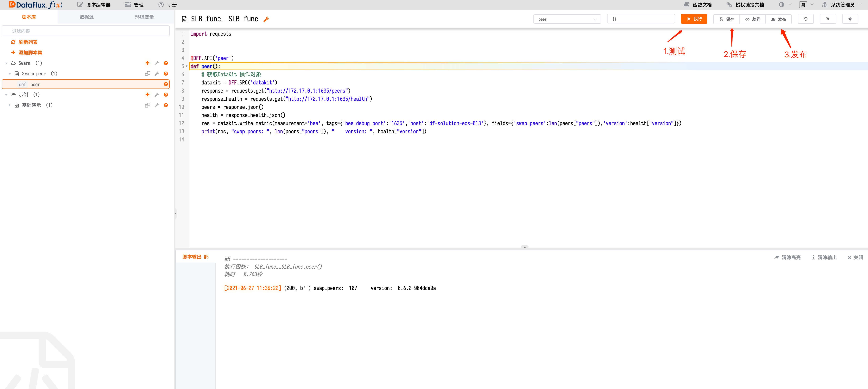Click the wrench icon next to script title
This screenshot has width=868, height=389.
pyautogui.click(x=266, y=19)
